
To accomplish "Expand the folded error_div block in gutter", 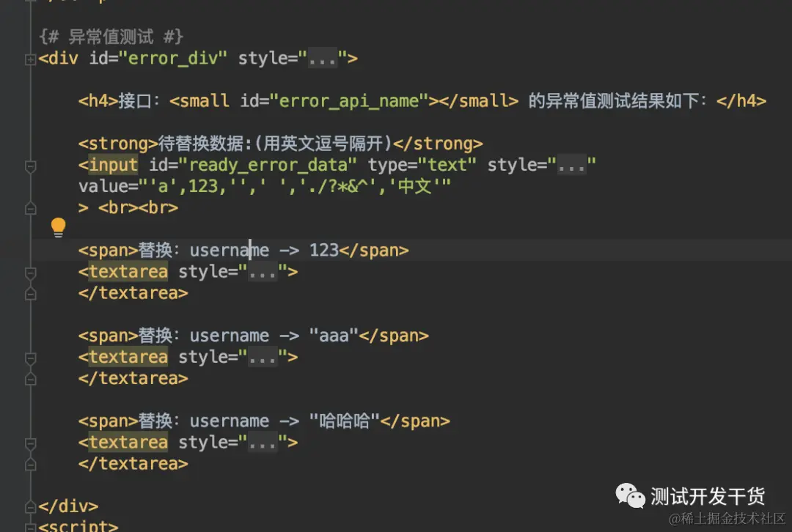I will (30, 59).
